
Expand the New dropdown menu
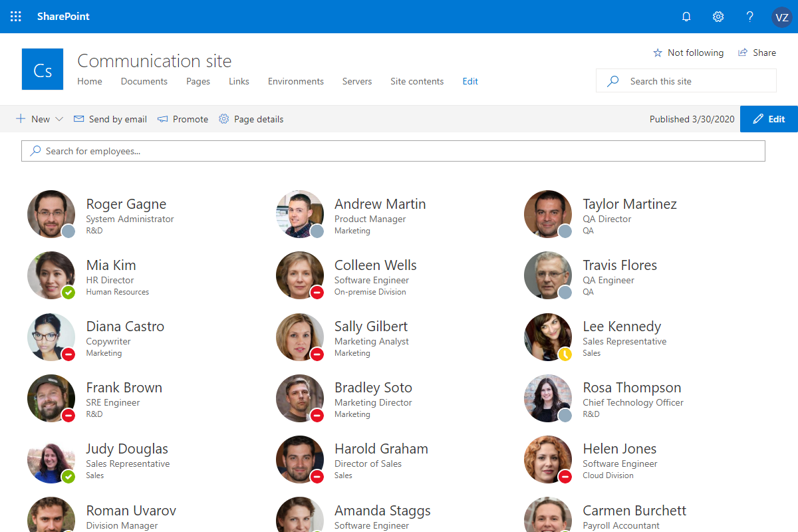(x=59, y=119)
